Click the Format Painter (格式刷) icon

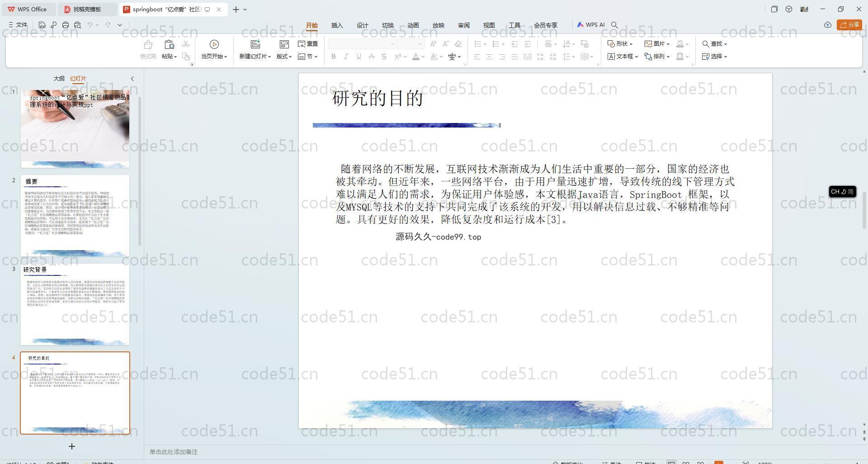point(148,44)
